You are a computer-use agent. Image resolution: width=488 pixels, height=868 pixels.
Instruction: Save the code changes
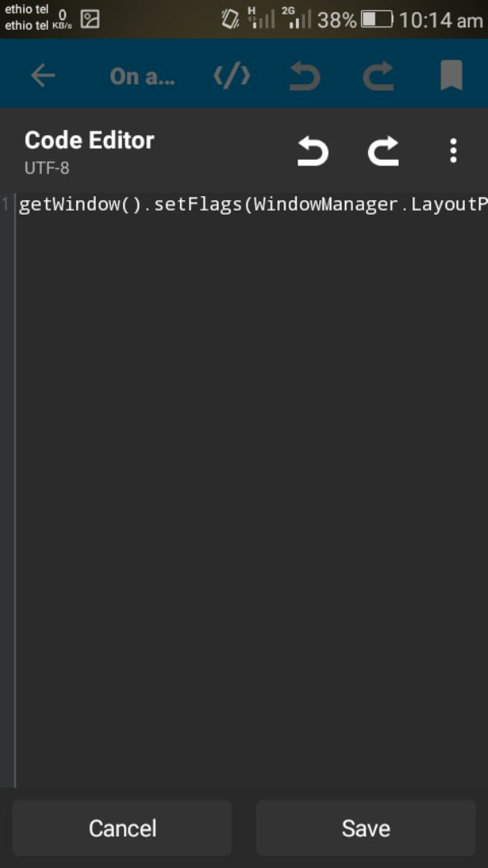[366, 828]
